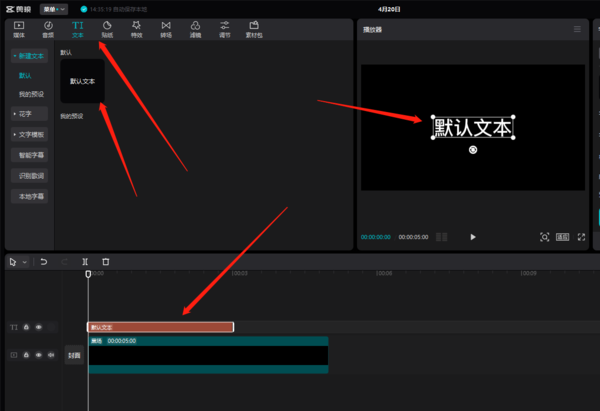Click the 智能字幕 button
Viewport: 600px width, 411px height.
pos(31,155)
